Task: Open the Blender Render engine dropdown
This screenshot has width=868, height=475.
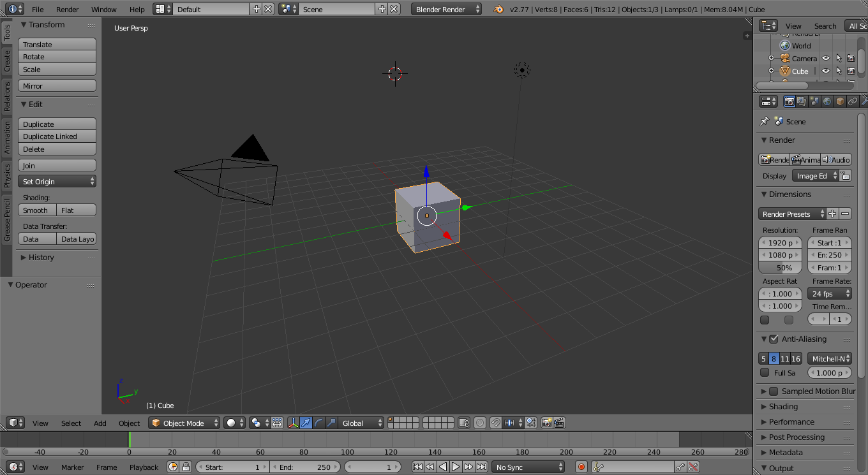Action: point(447,9)
